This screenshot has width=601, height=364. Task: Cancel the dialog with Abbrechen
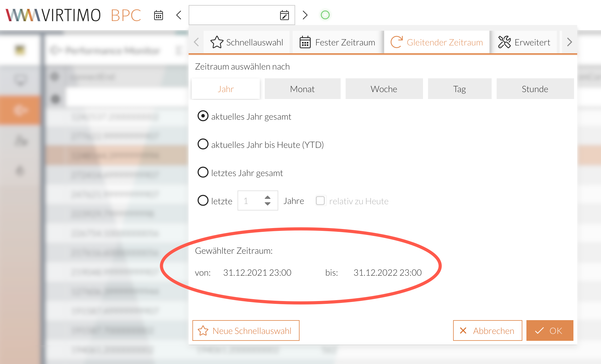coord(487,330)
